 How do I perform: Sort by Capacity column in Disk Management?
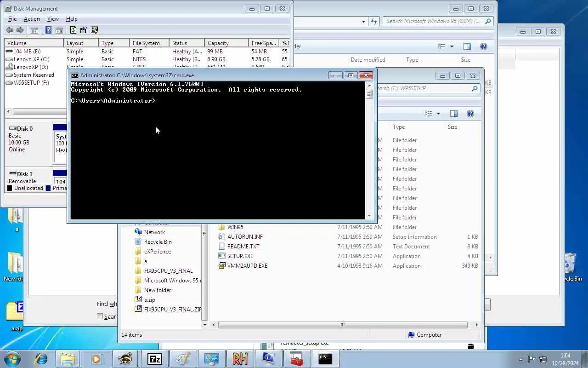tap(227, 43)
